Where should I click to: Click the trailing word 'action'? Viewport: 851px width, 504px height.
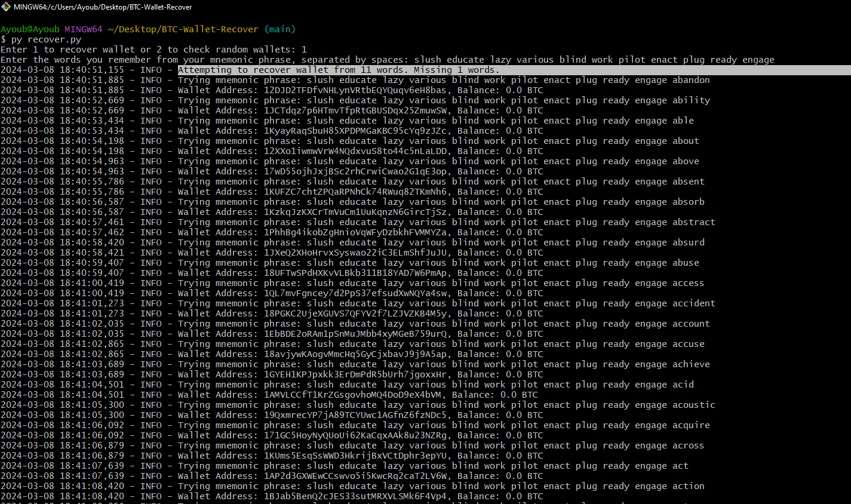coord(689,486)
